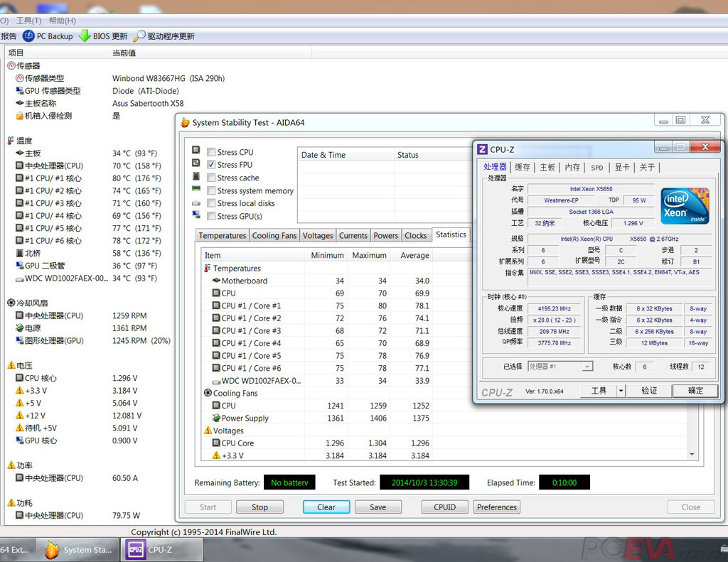Uncheck the Stress FPU checkbox
The image size is (728, 562).
(x=211, y=165)
